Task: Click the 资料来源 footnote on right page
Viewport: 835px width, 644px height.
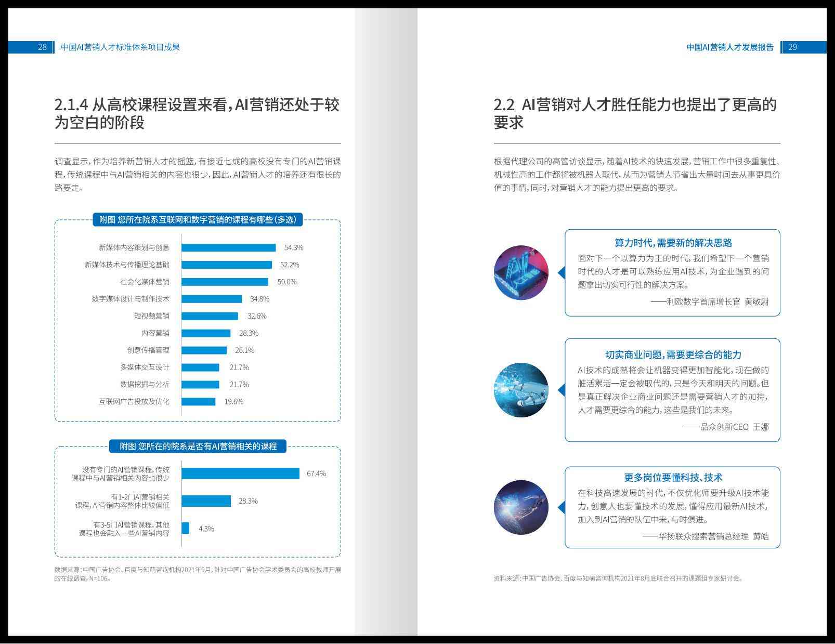Action: 618,578
